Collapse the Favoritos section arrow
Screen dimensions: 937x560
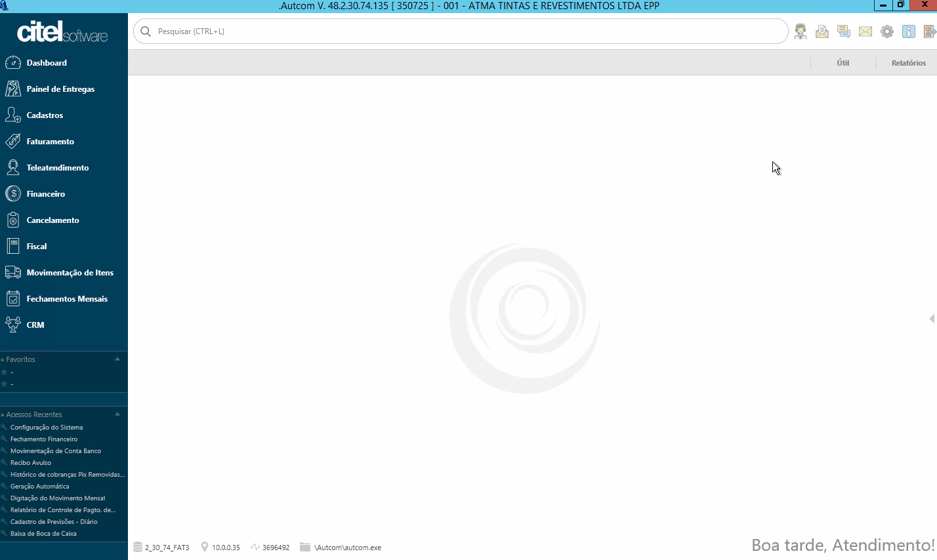coord(117,359)
